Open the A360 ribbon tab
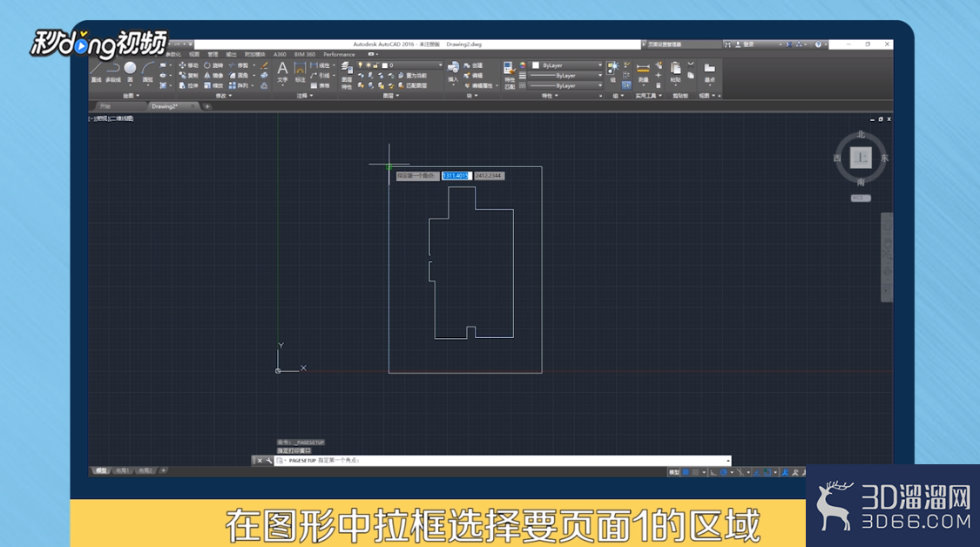The height and width of the screenshot is (547, 980). click(280, 54)
